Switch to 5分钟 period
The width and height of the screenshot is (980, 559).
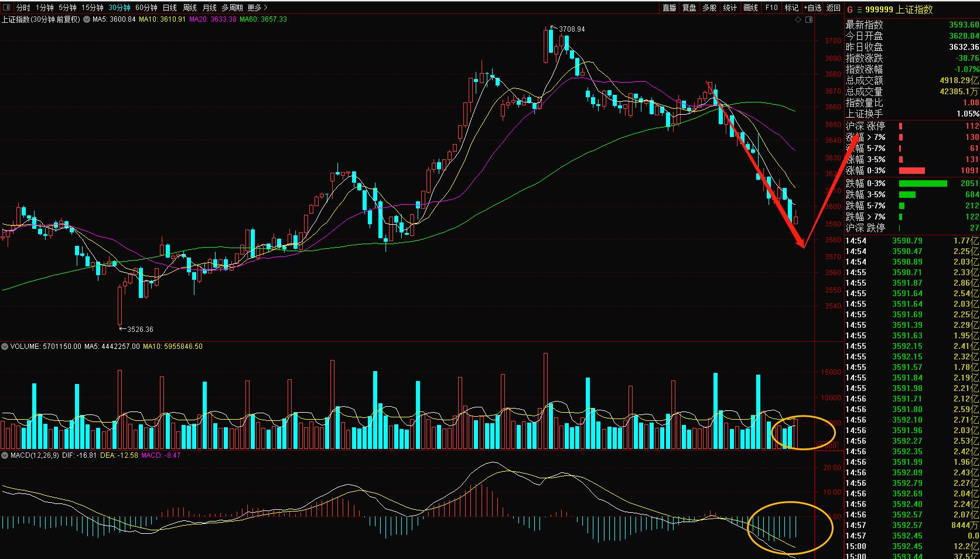pyautogui.click(x=67, y=8)
